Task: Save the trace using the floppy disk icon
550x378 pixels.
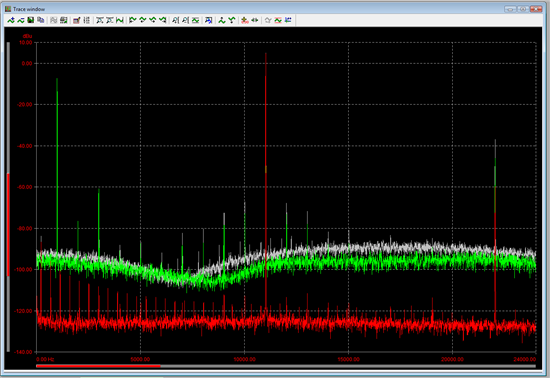Action: pos(31,20)
